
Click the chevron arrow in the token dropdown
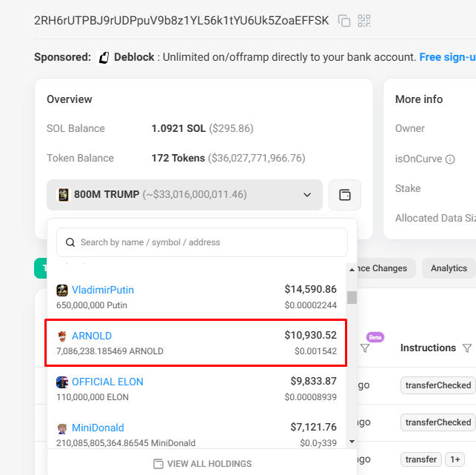pos(307,195)
